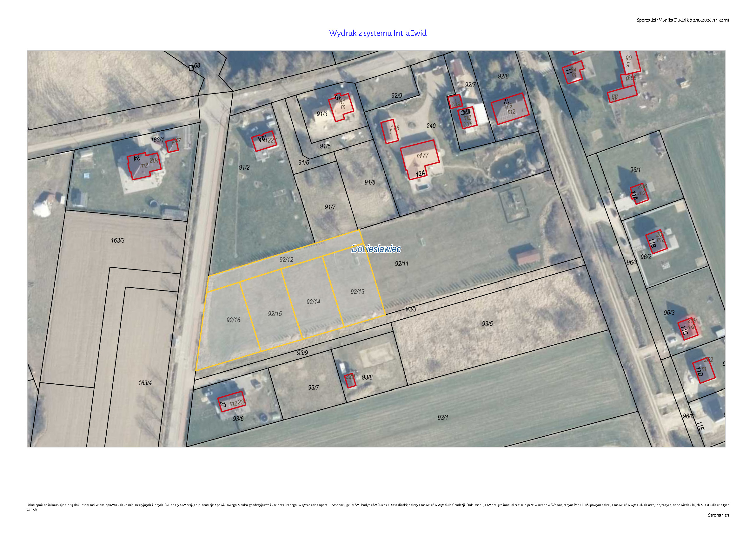This screenshot has height=534, width=756.
Task: Select building 27 on parcel 93/6
Action: point(232,401)
